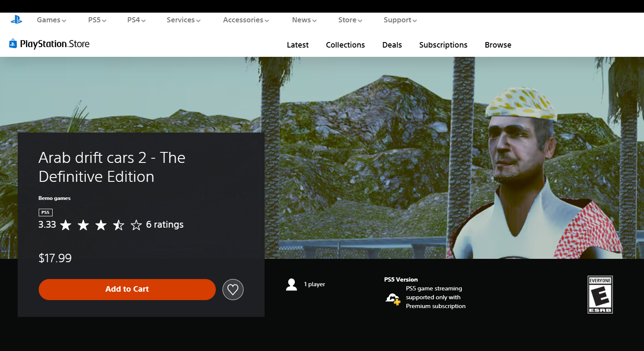The image size is (644, 351).
Task: Click the $17.99 price
Action: point(55,258)
